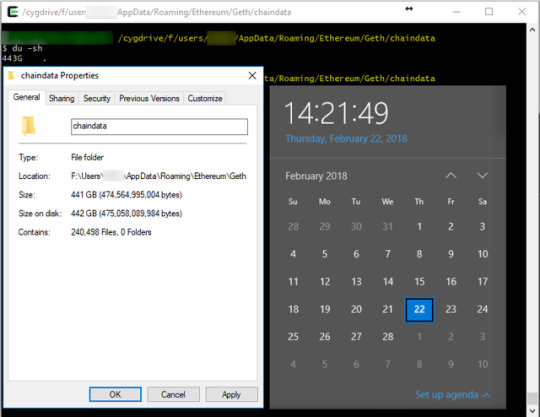Open the Previous Versions tab
The image size is (540, 417).
149,98
